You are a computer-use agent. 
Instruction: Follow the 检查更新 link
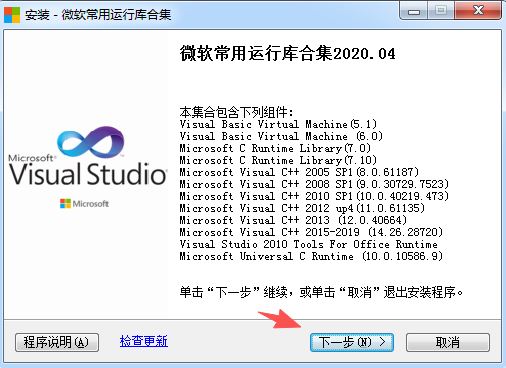tap(144, 341)
